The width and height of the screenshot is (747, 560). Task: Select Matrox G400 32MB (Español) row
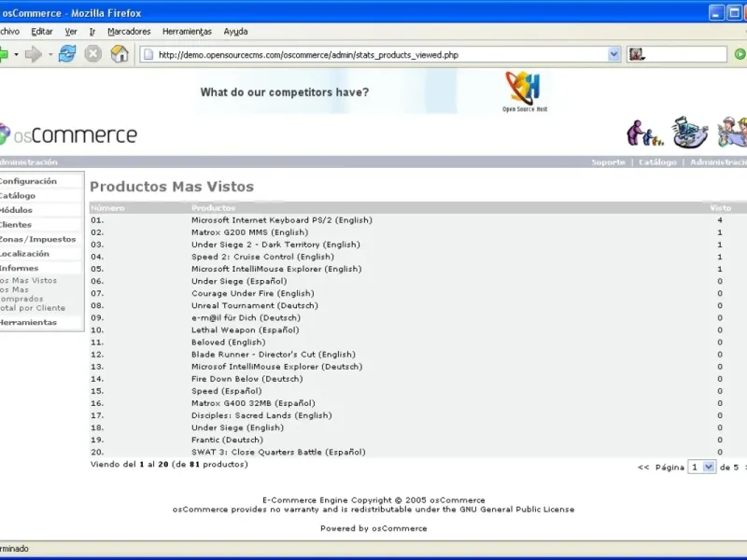tap(417, 403)
